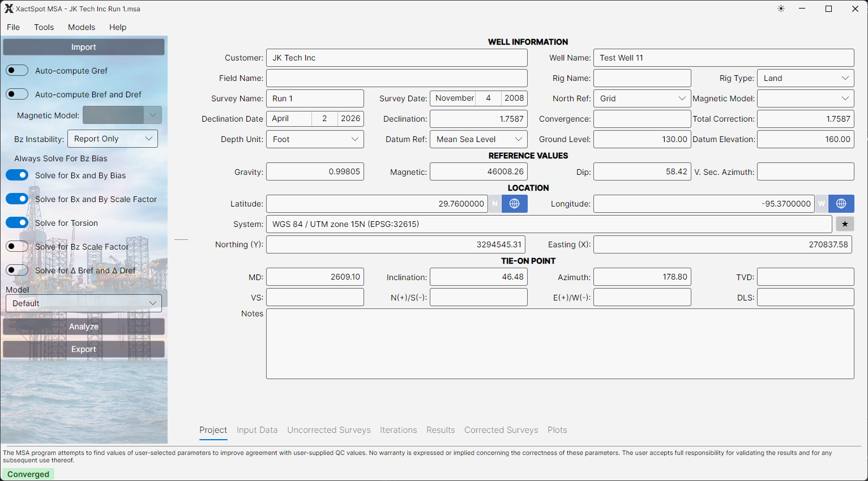Enable Auto-compute Bref and Dref
Image resolution: width=868 pixels, height=481 pixels.
point(17,94)
